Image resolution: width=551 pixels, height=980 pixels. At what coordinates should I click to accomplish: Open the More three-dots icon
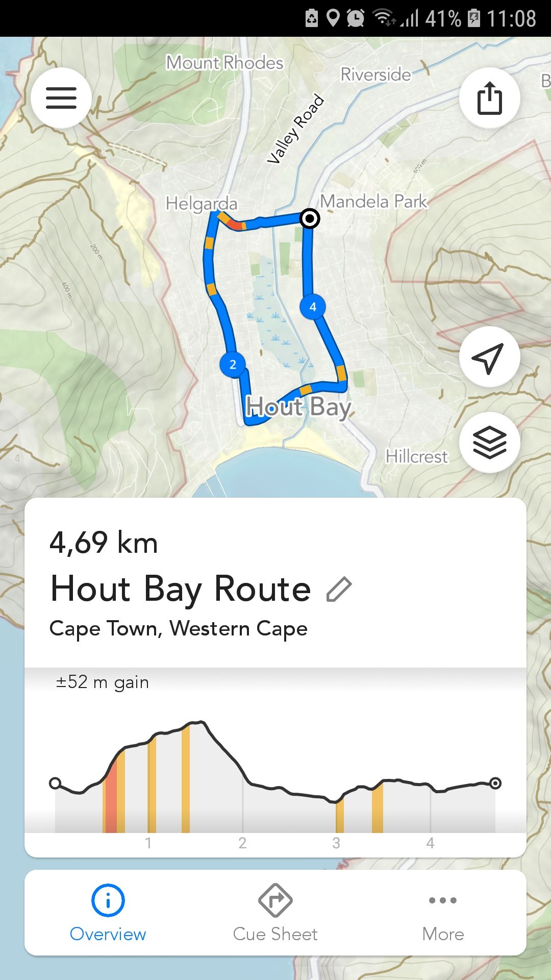(x=443, y=900)
